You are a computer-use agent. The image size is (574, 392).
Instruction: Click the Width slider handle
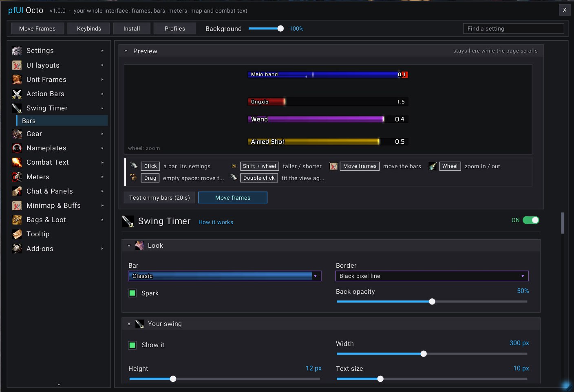424,354
